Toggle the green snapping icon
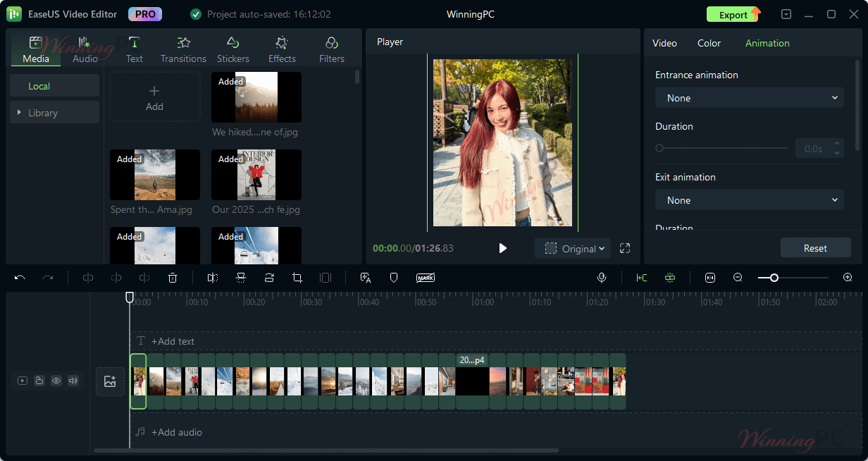The width and height of the screenshot is (868, 461). pyautogui.click(x=642, y=278)
